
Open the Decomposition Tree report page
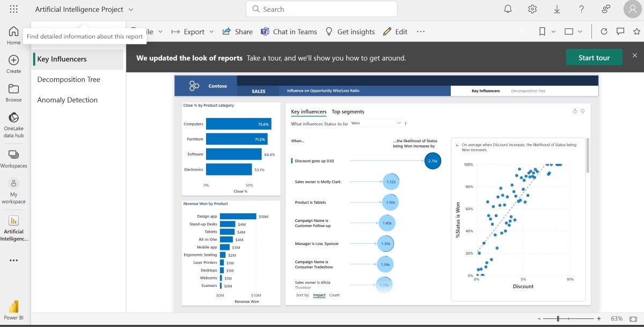click(x=69, y=79)
